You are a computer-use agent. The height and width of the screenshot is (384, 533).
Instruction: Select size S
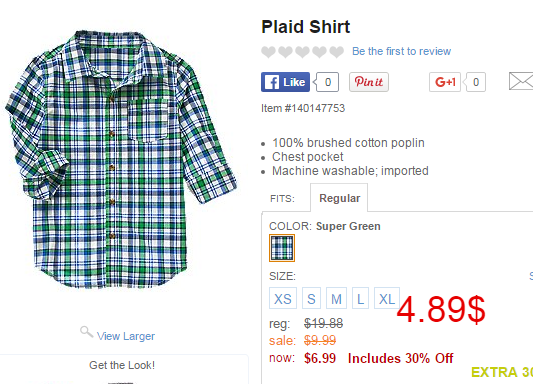[311, 298]
